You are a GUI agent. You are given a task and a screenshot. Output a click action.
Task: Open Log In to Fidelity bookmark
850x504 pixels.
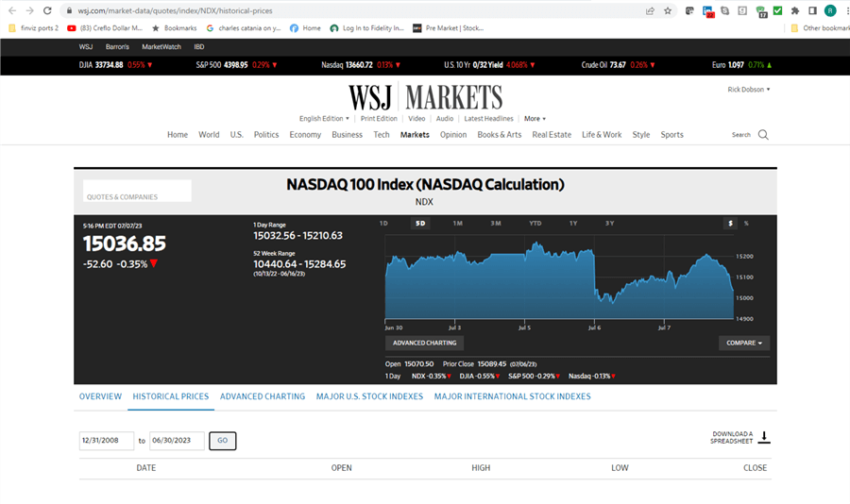[367, 27]
